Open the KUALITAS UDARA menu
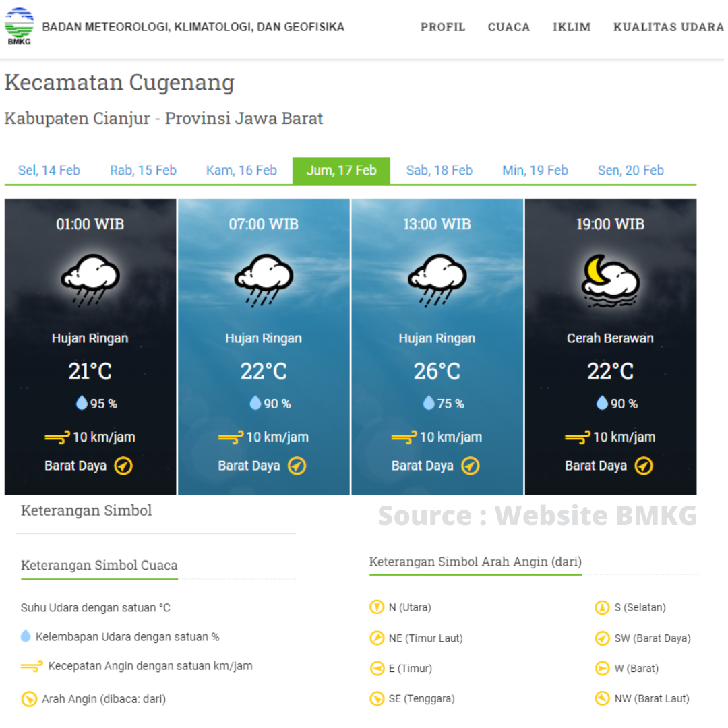Image resolution: width=728 pixels, height=728 pixels. 668,27
